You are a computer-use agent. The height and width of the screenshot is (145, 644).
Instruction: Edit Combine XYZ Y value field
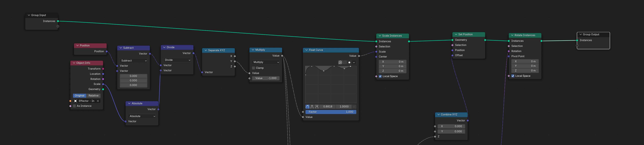451,132
